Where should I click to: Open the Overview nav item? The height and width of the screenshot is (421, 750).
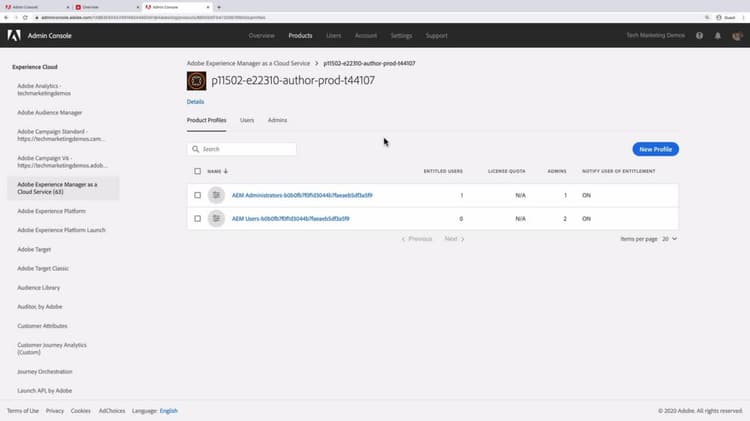[x=262, y=35]
